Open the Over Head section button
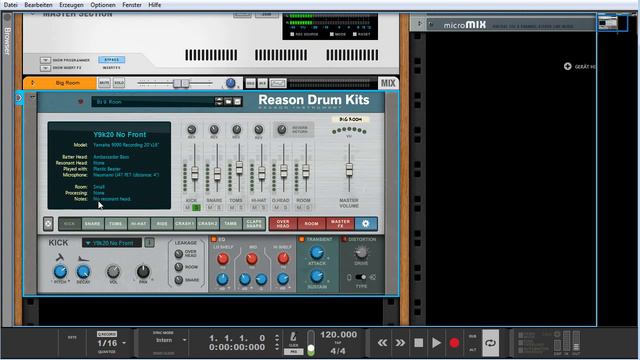Image resolution: width=640 pixels, height=360 pixels. point(283,224)
